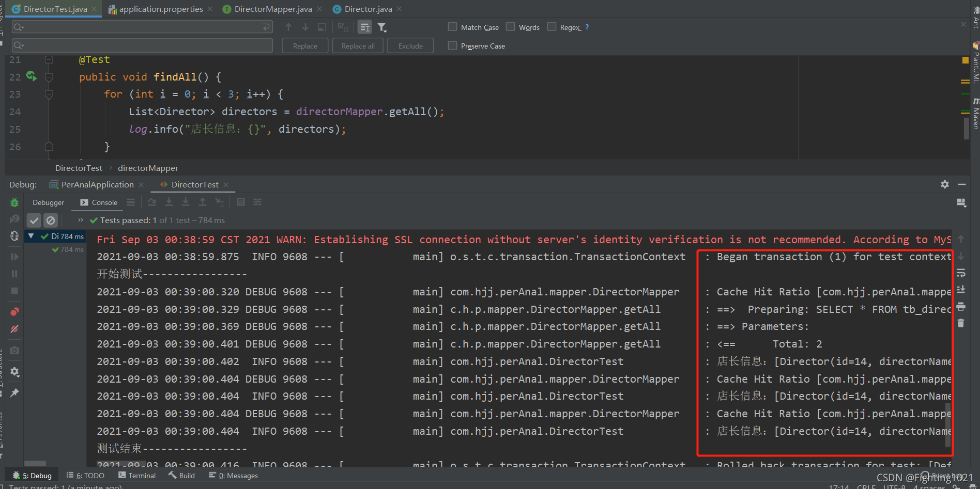Focus the search text input field
This screenshot has height=489, width=980.
pyautogui.click(x=142, y=27)
